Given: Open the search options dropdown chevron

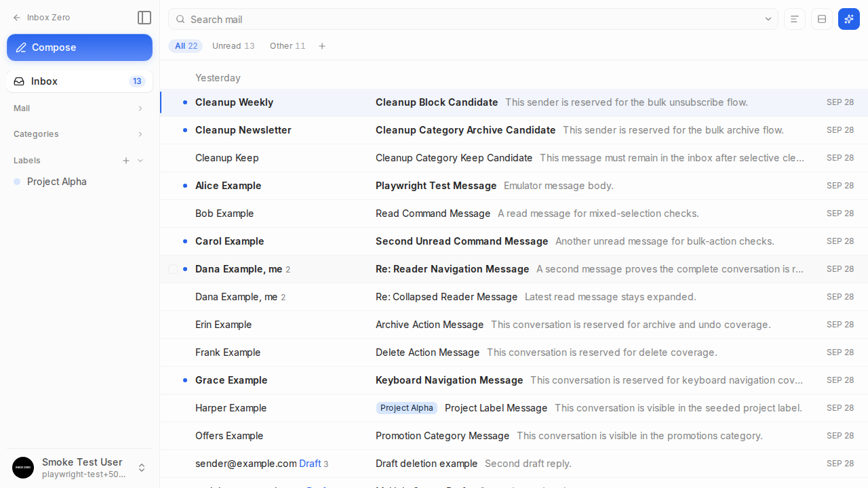Looking at the screenshot, I should pyautogui.click(x=768, y=19).
